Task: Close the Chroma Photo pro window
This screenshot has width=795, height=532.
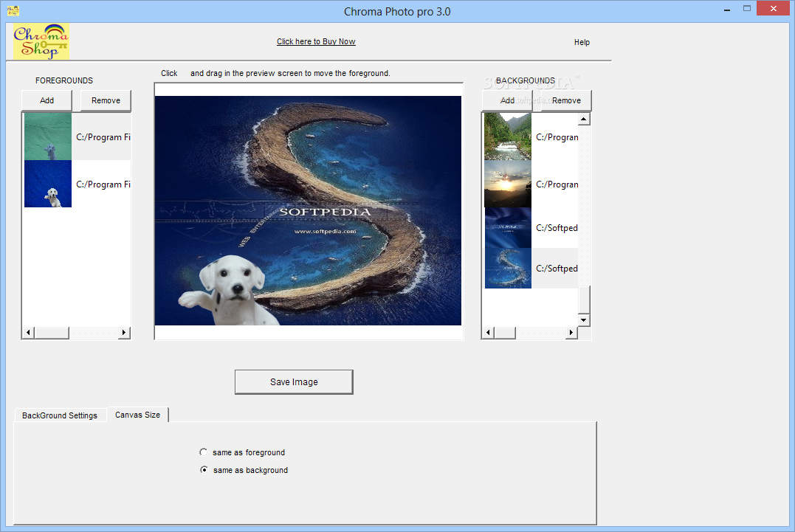Action: coord(773,9)
